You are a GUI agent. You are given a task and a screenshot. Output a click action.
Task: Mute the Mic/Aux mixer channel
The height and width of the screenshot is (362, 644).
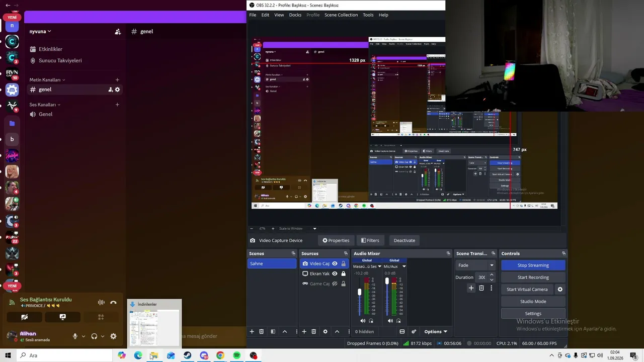point(390,321)
